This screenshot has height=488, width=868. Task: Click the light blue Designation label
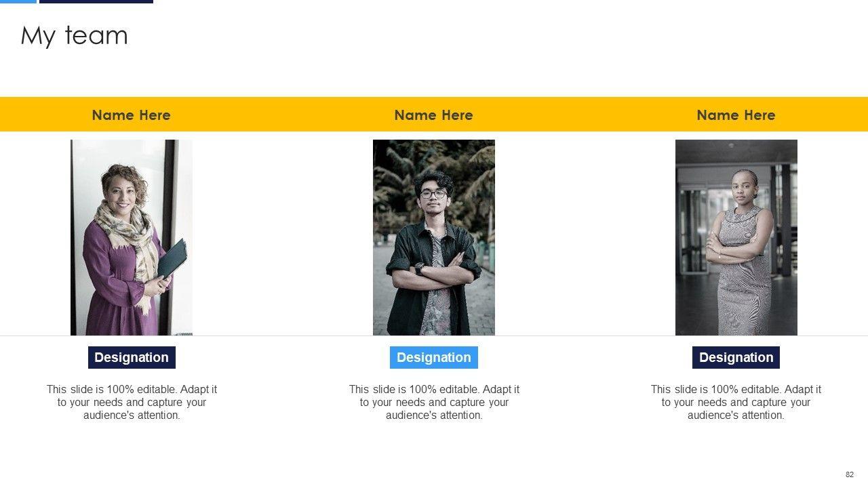[434, 358]
